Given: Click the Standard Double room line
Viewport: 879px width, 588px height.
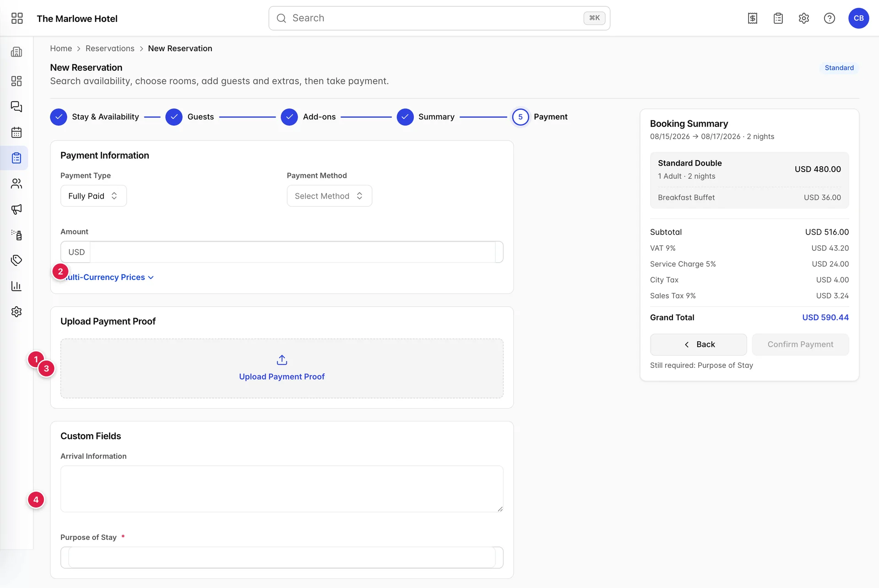Looking at the screenshot, I should click(x=749, y=169).
